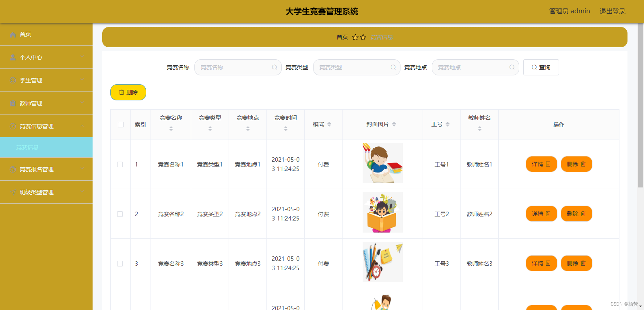Sort by 竞赛名称 column arrows
The image size is (644, 310).
pos(171,129)
